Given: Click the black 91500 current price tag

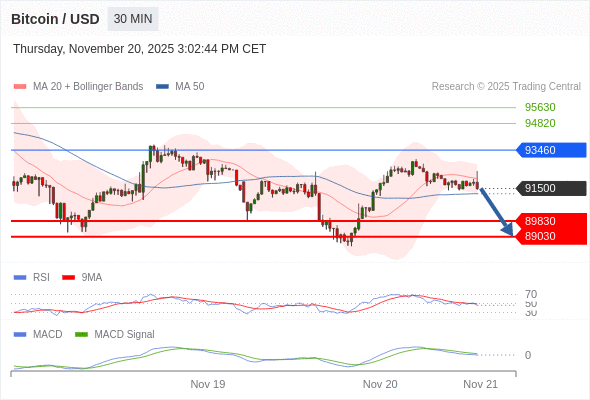Looking at the screenshot, I should pyautogui.click(x=551, y=188).
